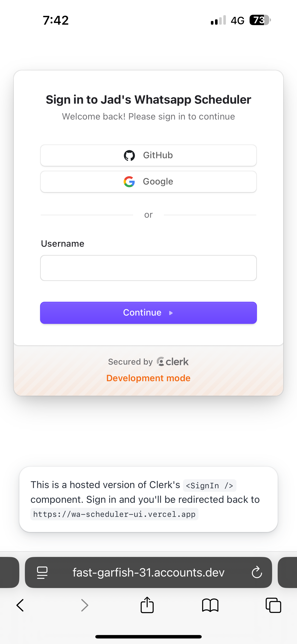
Task: Click the Google G logo
Action: coord(129,182)
